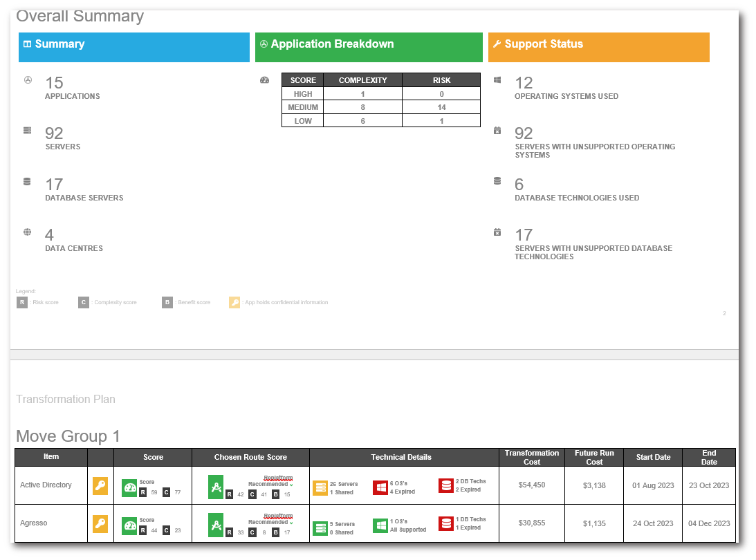The width and height of the screenshot is (756, 560).
Task: Click the gauge icon beside the score table
Action: [264, 80]
